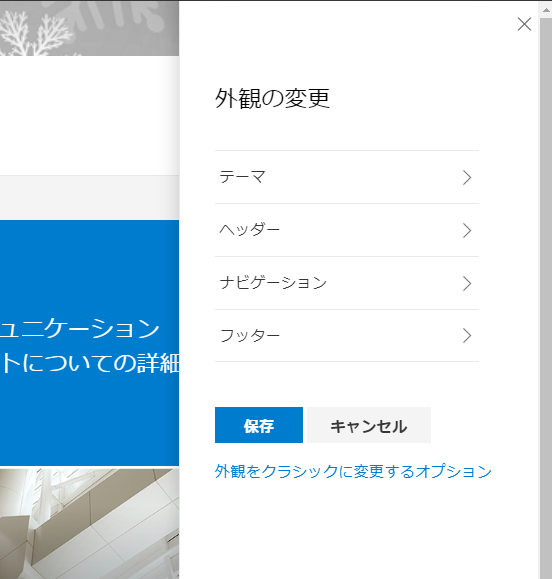
Task: Click the トについての詳細 hero text line
Action: click(90, 363)
